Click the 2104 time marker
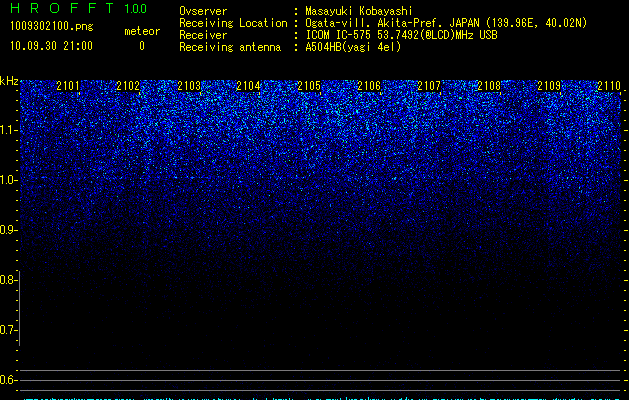 click(x=248, y=85)
